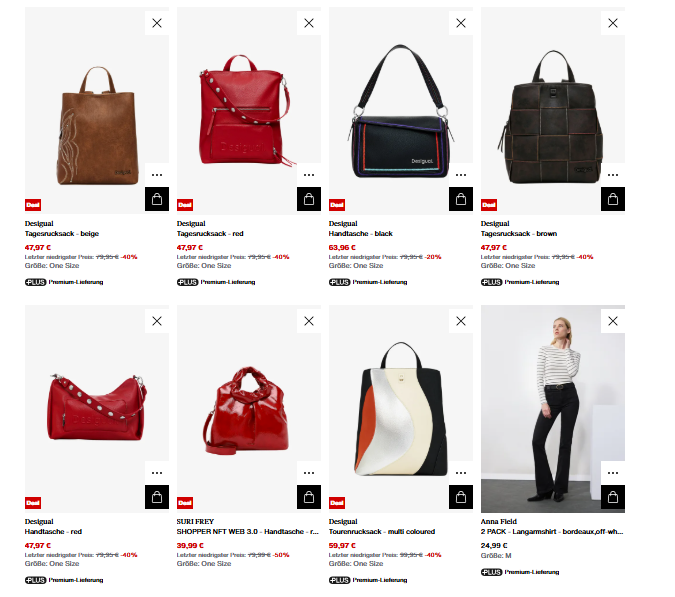Image resolution: width=675 pixels, height=597 pixels.
Task: Open more options for beige Tagesrucksack
Action: (157, 175)
